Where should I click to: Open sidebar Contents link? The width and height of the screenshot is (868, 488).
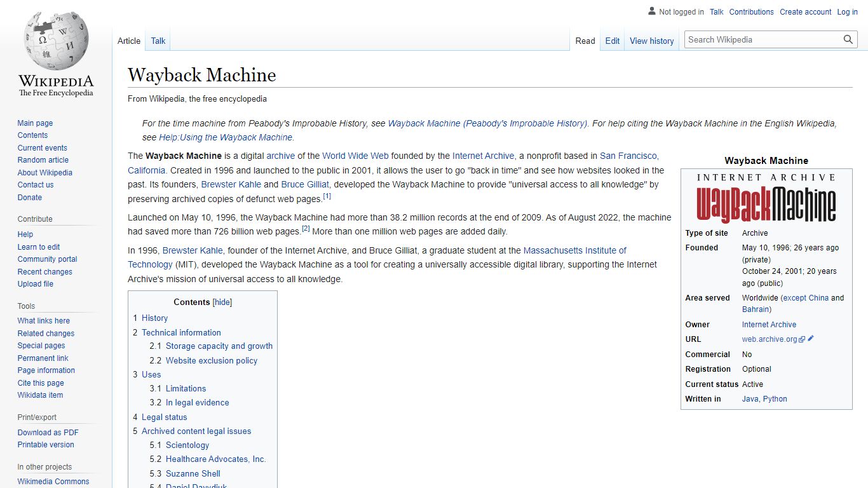32,135
